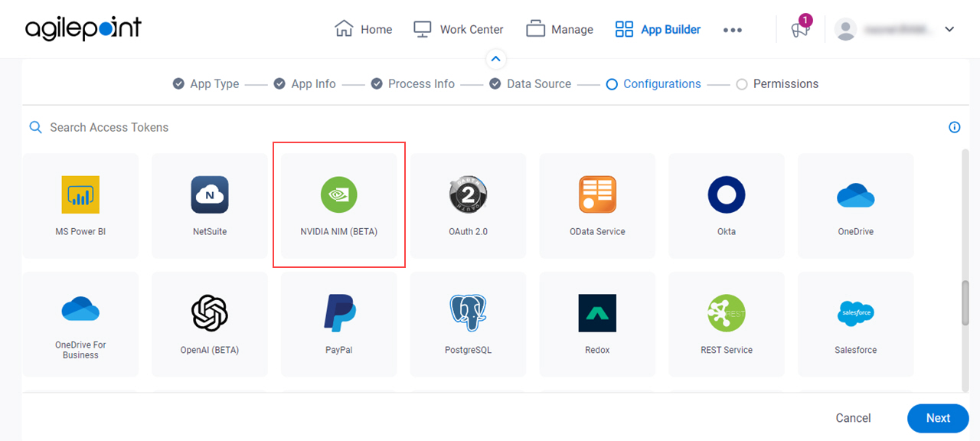The height and width of the screenshot is (441, 980).
Task: Click the OAuth 2.0 label
Action: (469, 232)
